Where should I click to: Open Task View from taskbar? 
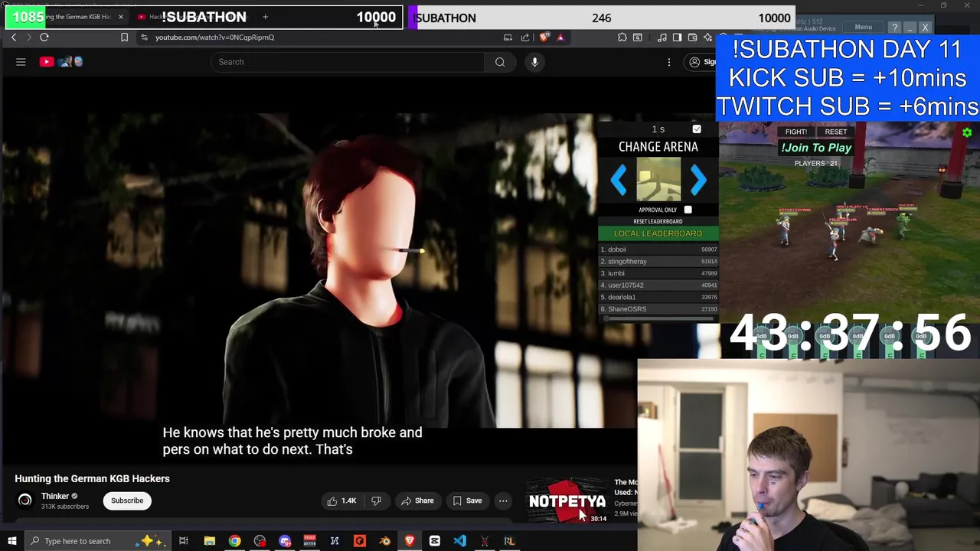click(184, 541)
